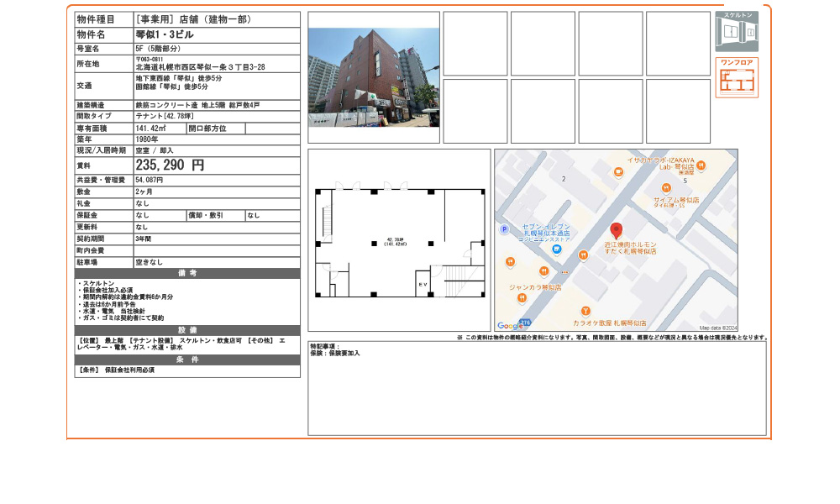Click the red property location pin on the map
Screen dimensions: 840x504
tap(616, 230)
